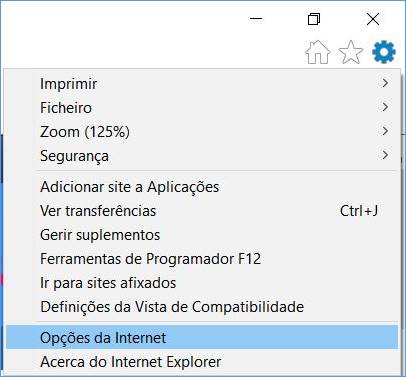406x377 pixels.
Task: Expand the Ficheiro submenu arrow
Action: click(x=385, y=107)
